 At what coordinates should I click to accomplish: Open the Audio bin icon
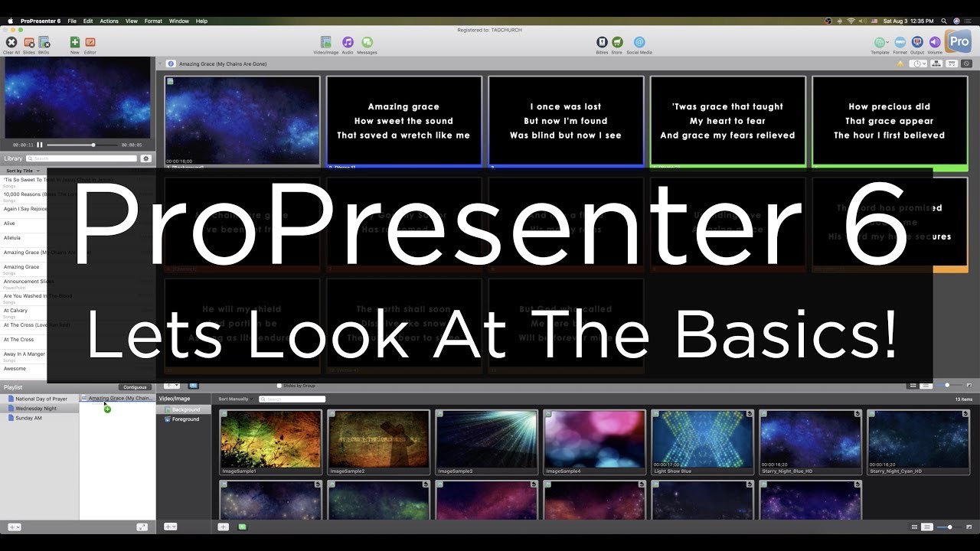348,42
